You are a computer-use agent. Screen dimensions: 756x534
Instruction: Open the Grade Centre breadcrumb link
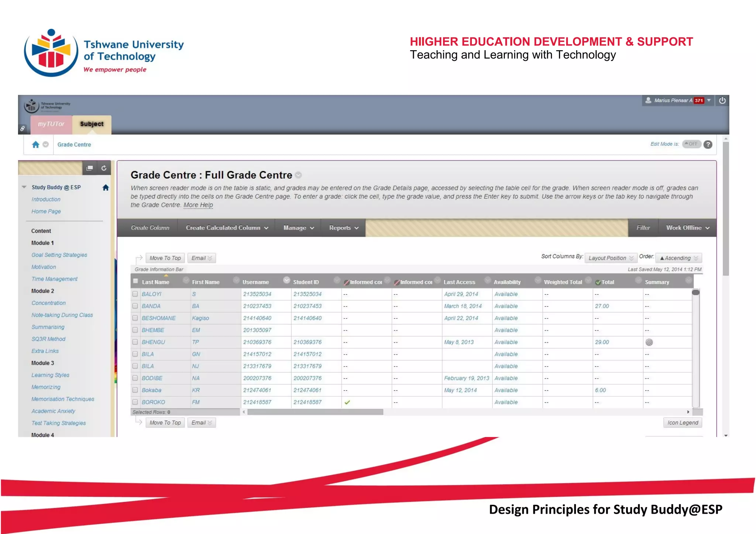tap(74, 145)
